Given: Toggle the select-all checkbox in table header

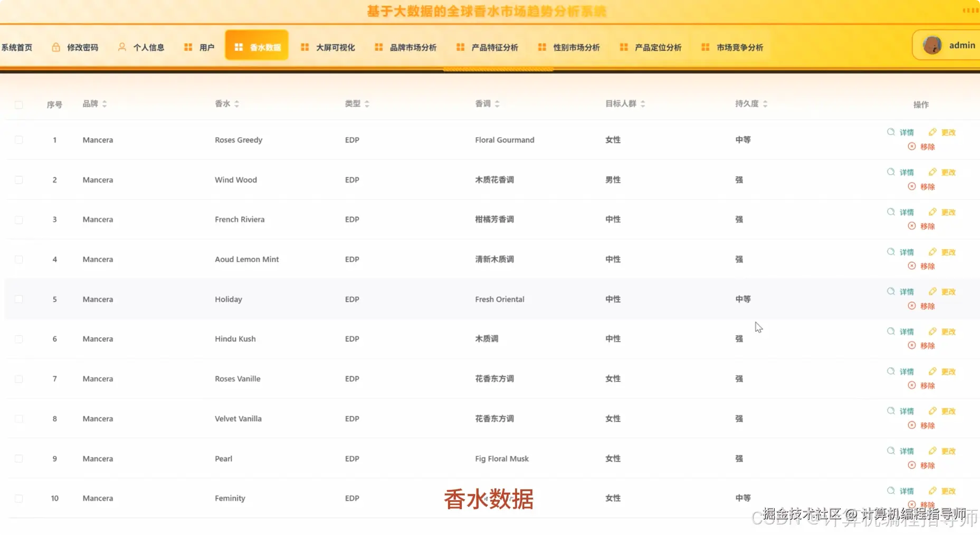Looking at the screenshot, I should click(19, 104).
